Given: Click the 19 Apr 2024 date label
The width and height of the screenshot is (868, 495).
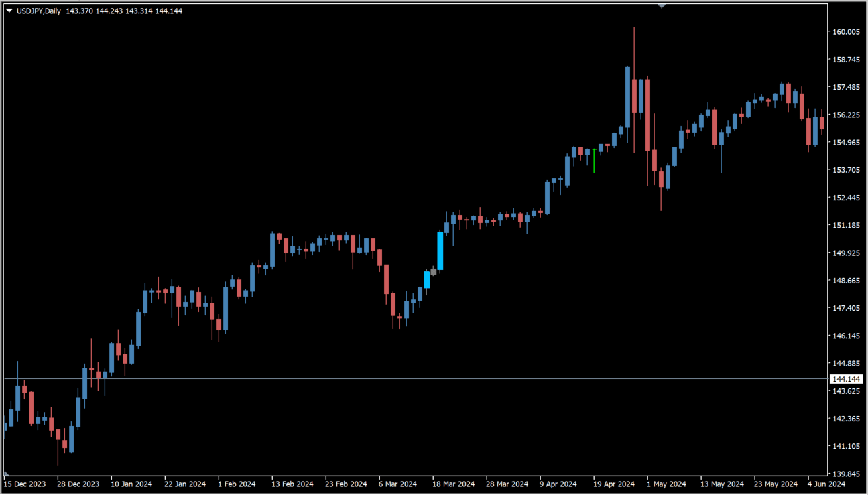Looking at the screenshot, I should click(614, 484).
